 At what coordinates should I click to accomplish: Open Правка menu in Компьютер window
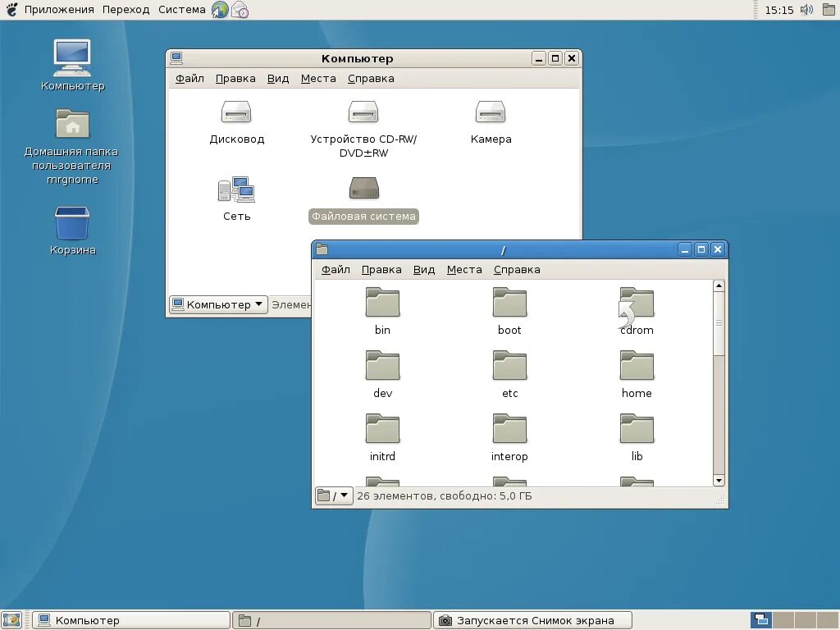[235, 78]
